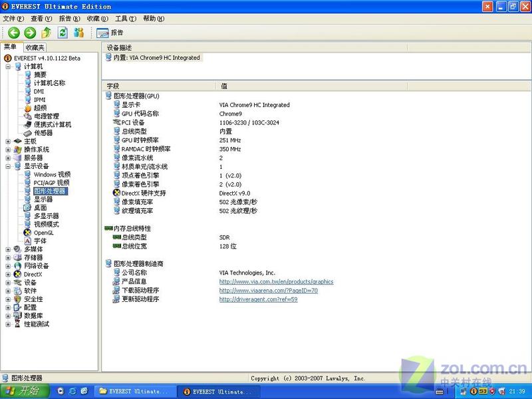The height and width of the screenshot is (399, 532).
Task: Select the 视频模式 tree item
Action: click(x=46, y=224)
